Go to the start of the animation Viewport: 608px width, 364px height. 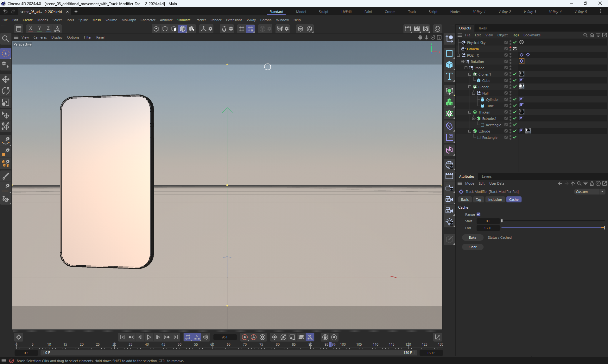point(122,337)
